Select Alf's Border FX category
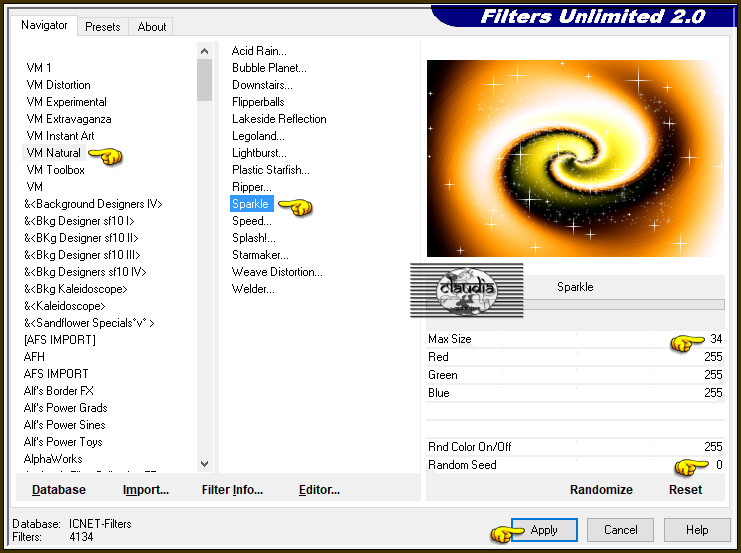The width and height of the screenshot is (741, 553). (59, 391)
